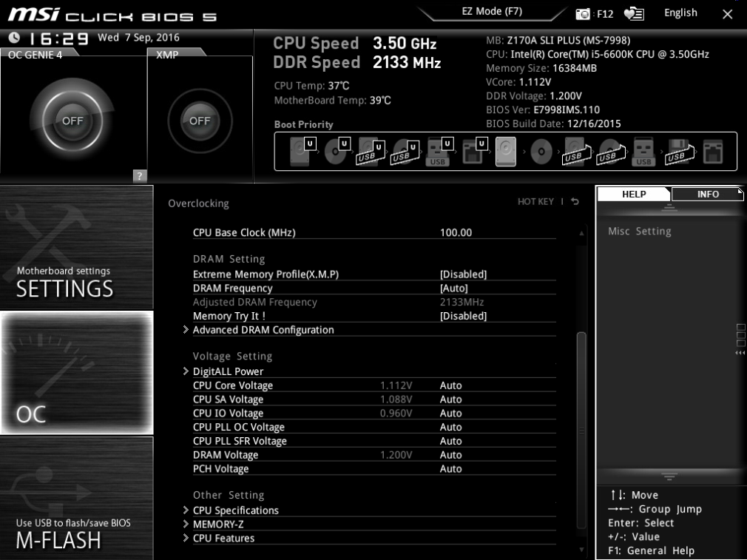747x560 pixels.
Task: Select the USB floppy boot device icon
Action: click(x=679, y=152)
